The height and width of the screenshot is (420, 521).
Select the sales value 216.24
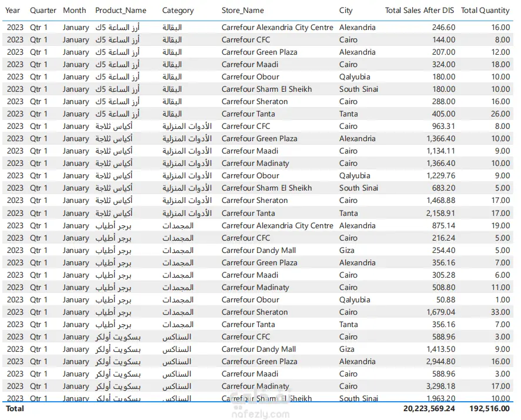(443, 238)
